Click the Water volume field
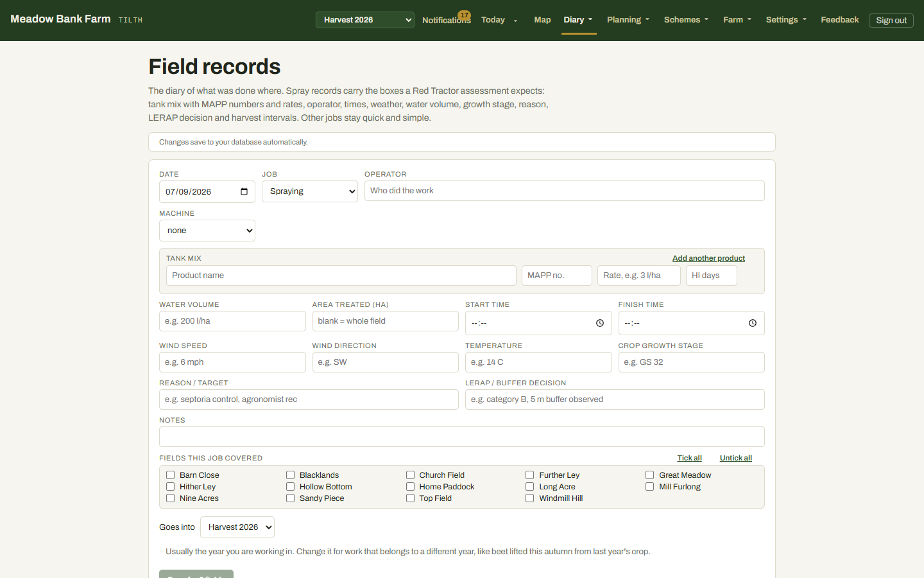This screenshot has width=924, height=578. coord(232,321)
